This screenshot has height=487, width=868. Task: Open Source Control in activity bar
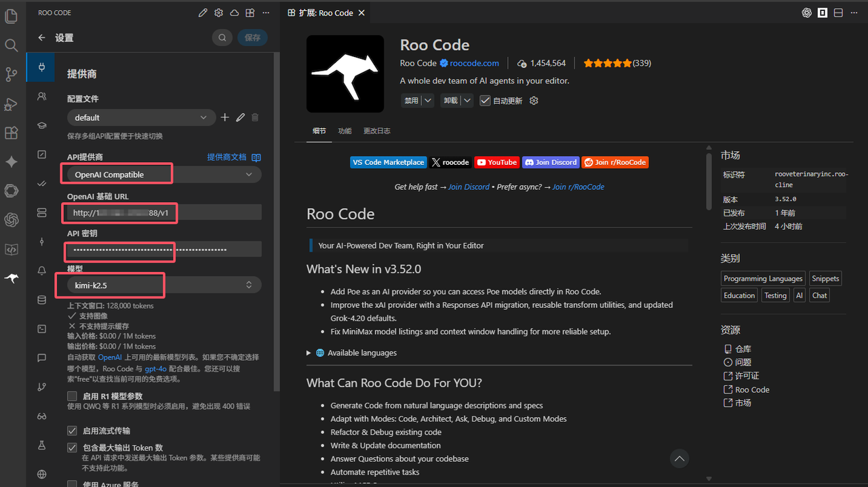pyautogui.click(x=11, y=74)
